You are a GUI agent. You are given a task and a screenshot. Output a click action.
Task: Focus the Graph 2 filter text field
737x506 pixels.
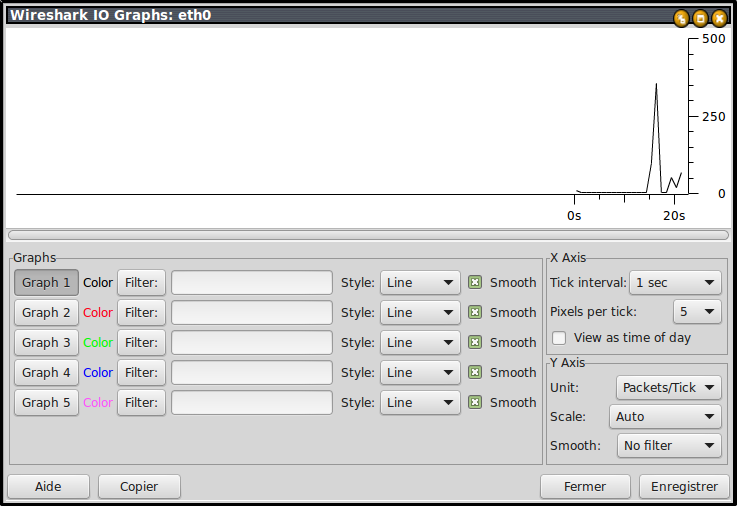pyautogui.click(x=252, y=312)
